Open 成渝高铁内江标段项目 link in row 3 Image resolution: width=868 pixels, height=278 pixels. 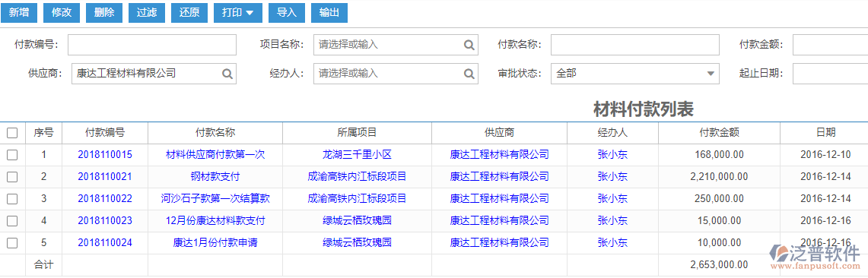point(357,199)
